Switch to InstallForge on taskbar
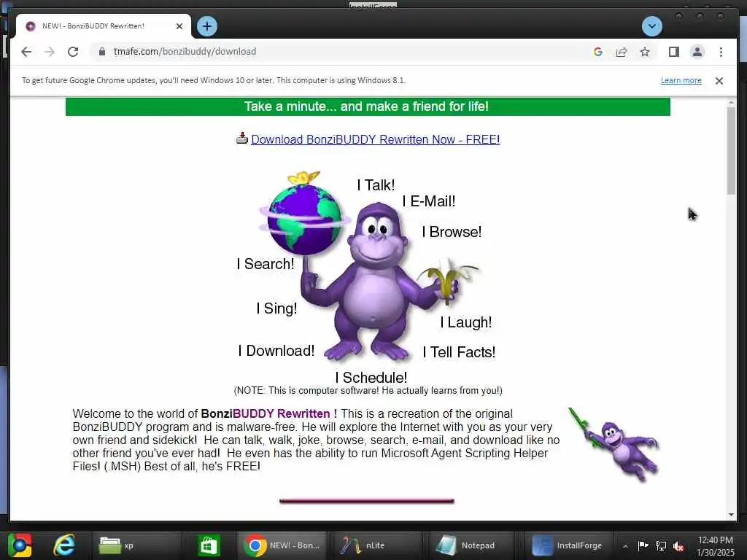Screen dimensions: 747x560 [568, 545]
